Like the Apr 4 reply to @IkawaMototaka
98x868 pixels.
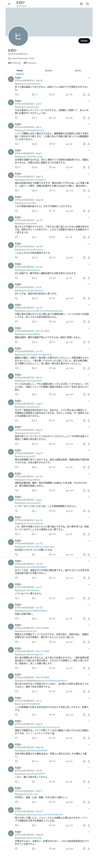point(50,144)
